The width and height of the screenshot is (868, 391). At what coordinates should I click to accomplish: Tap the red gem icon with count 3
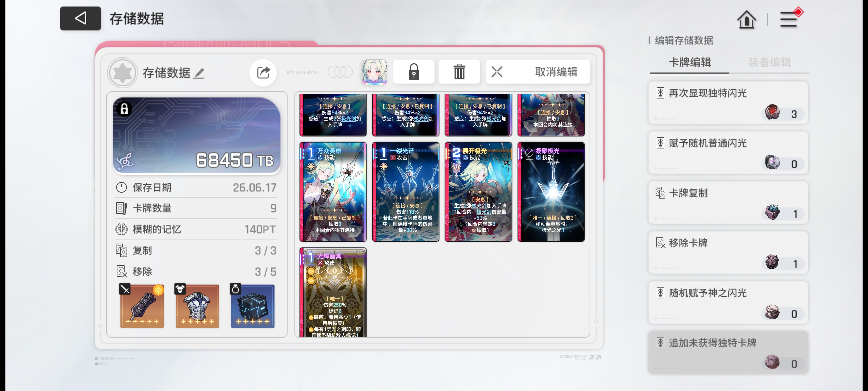772,112
